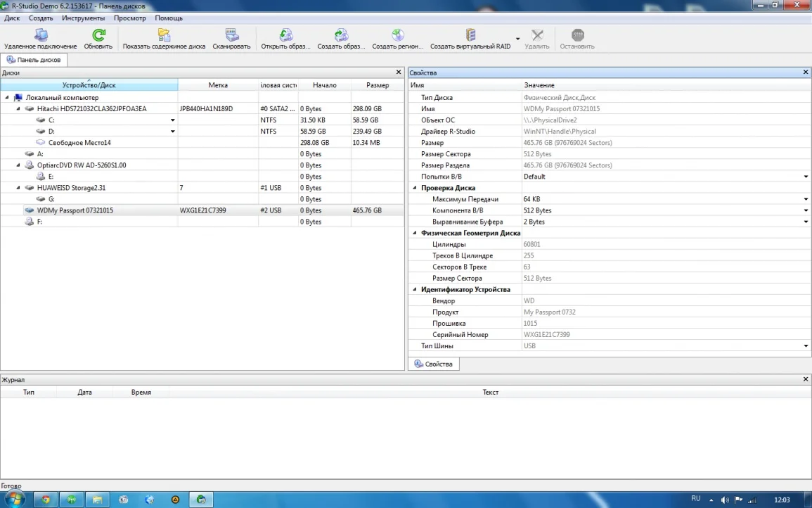
Task: Switch to the Панель дисков tab
Action: tap(34, 60)
